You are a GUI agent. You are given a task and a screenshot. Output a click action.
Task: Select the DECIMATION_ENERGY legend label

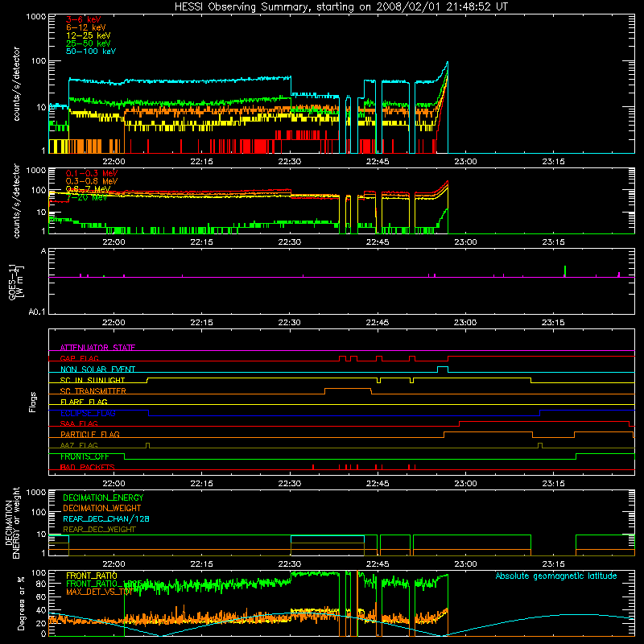(x=103, y=497)
